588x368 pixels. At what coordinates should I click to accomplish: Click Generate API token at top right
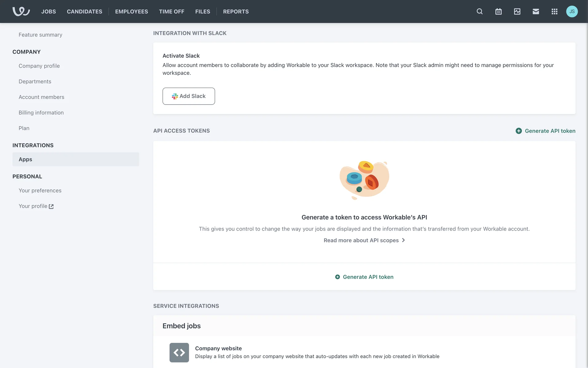[x=545, y=131]
